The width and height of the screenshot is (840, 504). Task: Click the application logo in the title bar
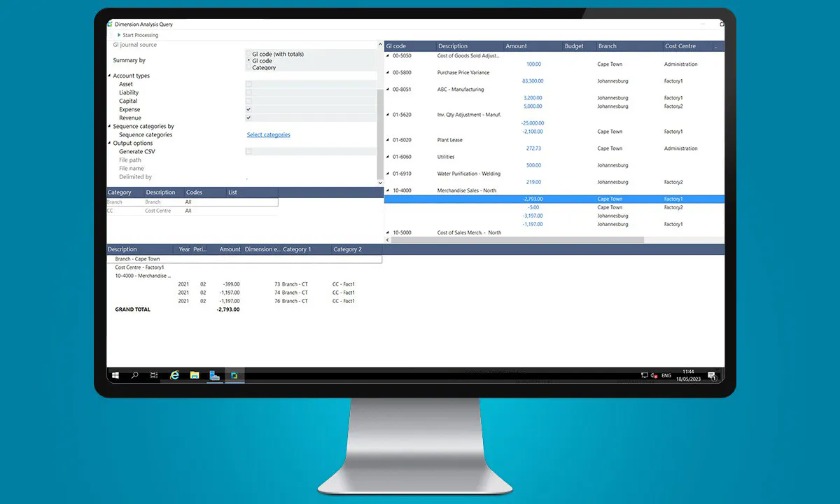pos(110,23)
